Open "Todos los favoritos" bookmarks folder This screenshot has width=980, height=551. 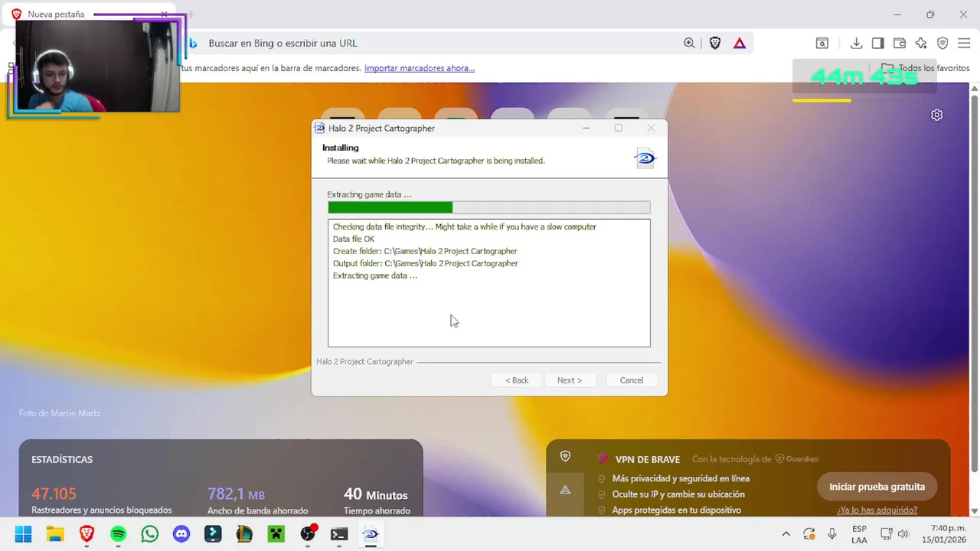(926, 68)
